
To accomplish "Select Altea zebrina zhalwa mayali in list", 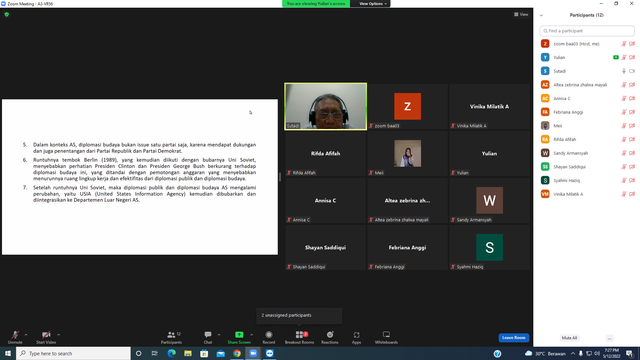I will (587, 85).
